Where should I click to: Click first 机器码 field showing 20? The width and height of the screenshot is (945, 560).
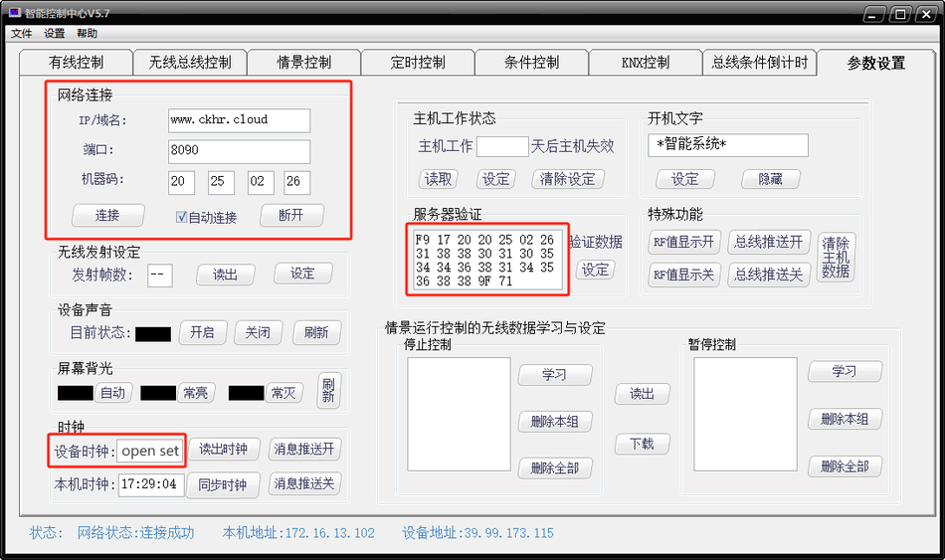pos(181,182)
